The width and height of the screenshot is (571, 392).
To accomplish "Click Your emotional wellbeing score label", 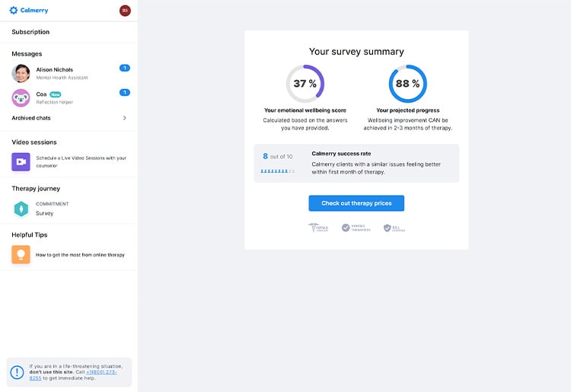I will click(x=305, y=110).
